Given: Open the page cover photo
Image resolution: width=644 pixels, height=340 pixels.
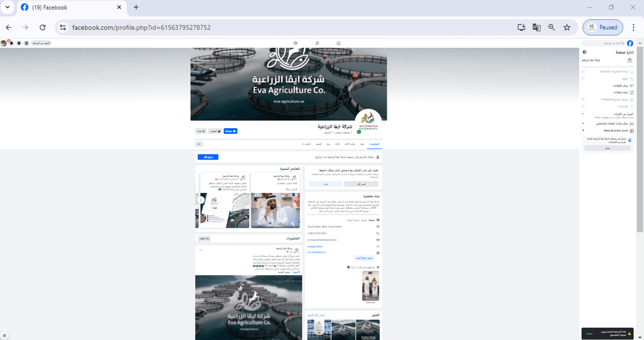Looking at the screenshot, I should tap(289, 84).
